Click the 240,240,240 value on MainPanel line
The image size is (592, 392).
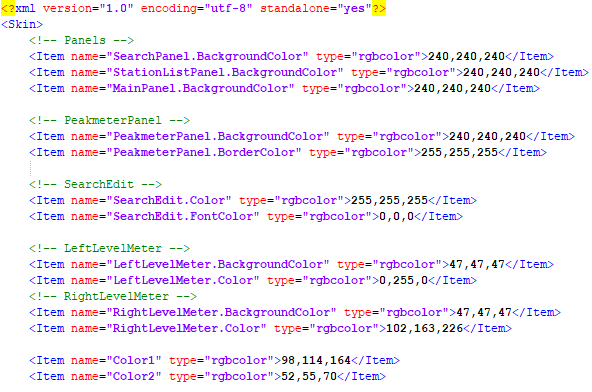coord(452,88)
